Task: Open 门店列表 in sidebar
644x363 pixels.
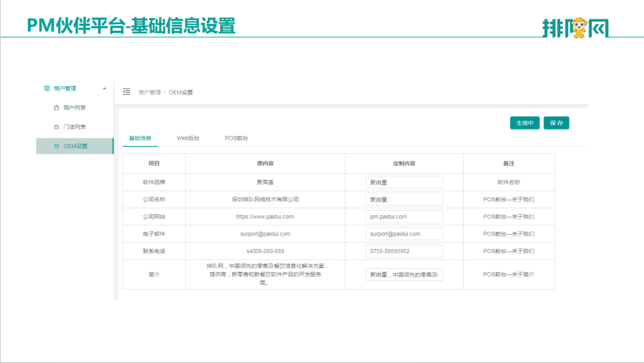Action: coord(74,127)
